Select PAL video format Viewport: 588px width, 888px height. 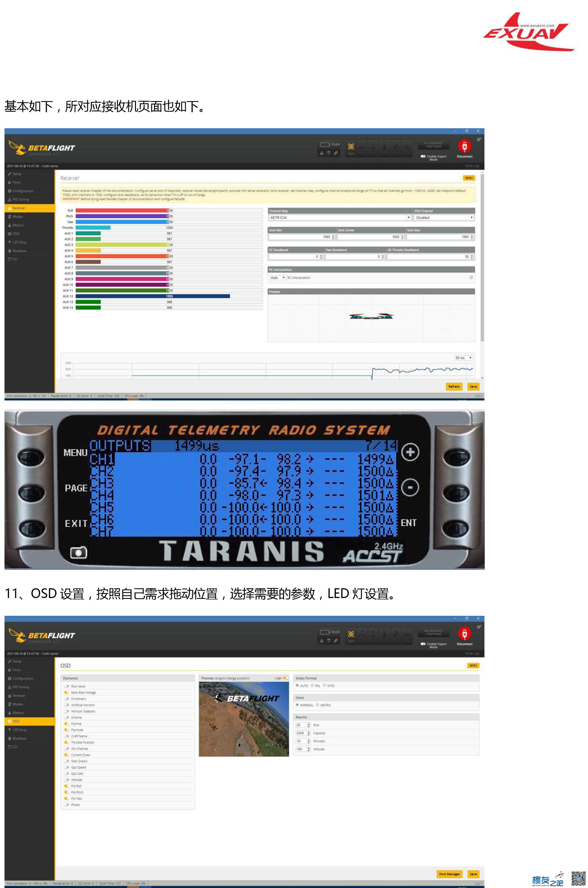point(312,686)
